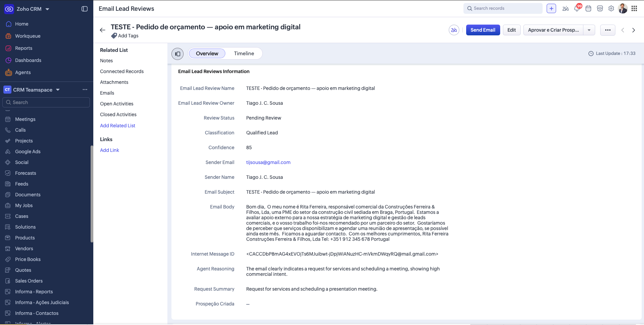644x325 pixels.
Task: Open Workqueue in the sidebar
Action: [x=28, y=36]
